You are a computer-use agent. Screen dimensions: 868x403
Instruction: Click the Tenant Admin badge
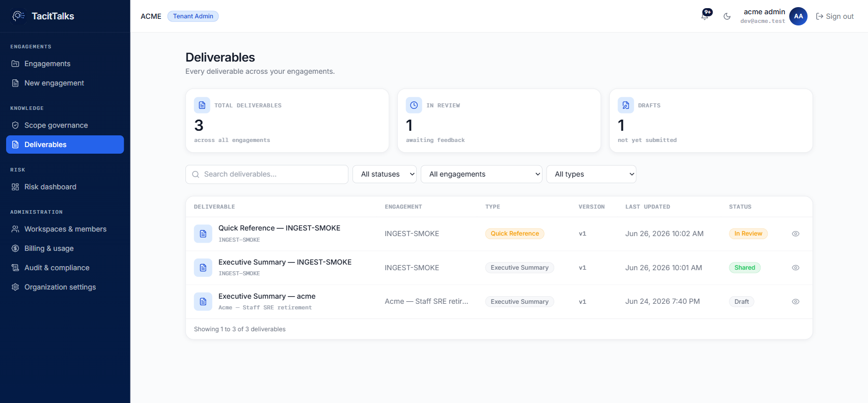pyautogui.click(x=193, y=16)
